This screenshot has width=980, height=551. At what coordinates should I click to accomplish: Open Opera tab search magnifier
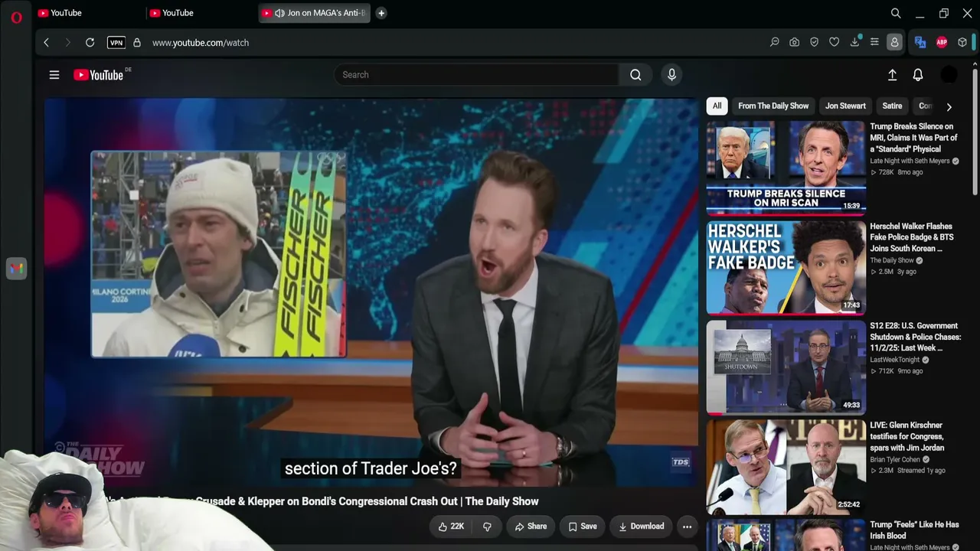coord(896,13)
